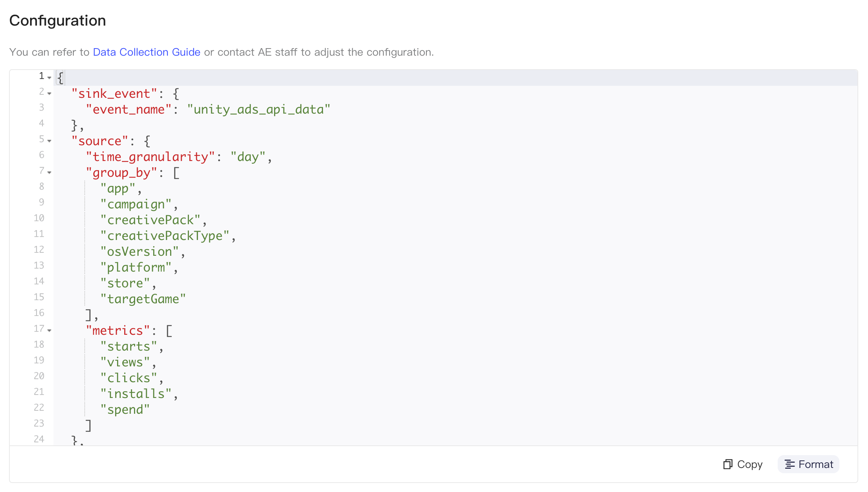Click the "source" key

click(x=100, y=141)
